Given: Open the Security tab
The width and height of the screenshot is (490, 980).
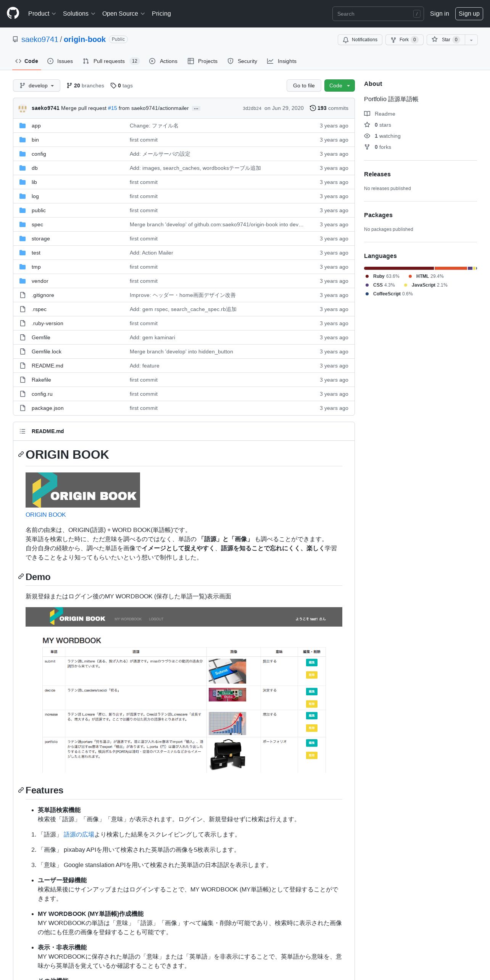Looking at the screenshot, I should [x=242, y=61].
